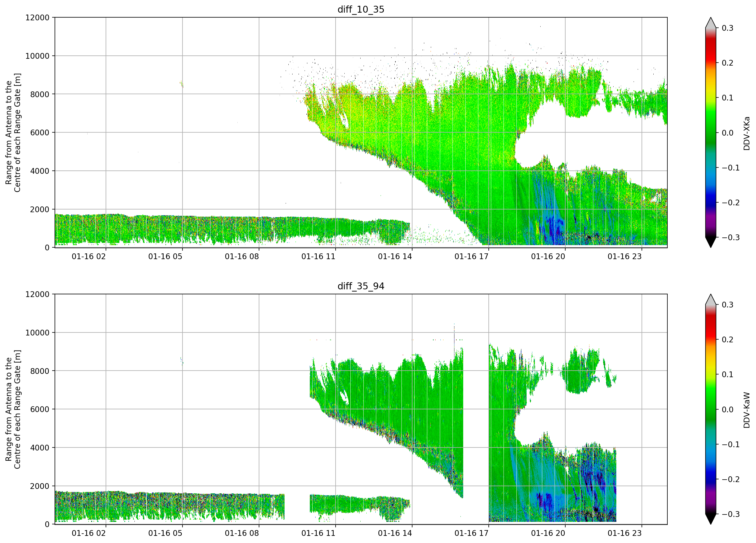756x543 pixels.
Task: Click the 0.2 tick on DDV-XKa colorbar
Action: 728,63
